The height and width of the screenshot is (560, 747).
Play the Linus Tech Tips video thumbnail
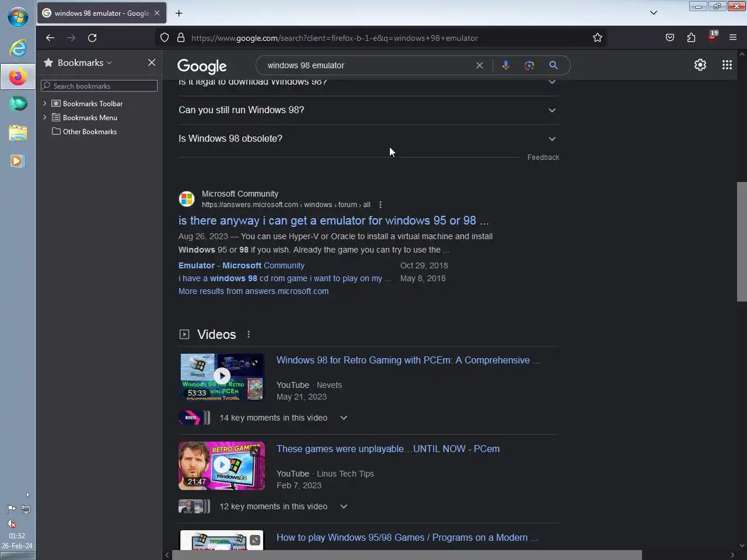[x=222, y=466]
